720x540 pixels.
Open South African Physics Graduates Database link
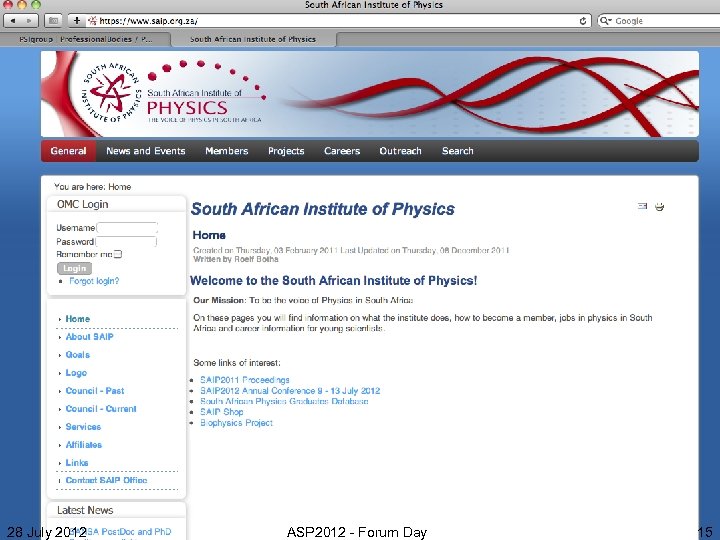pos(284,401)
